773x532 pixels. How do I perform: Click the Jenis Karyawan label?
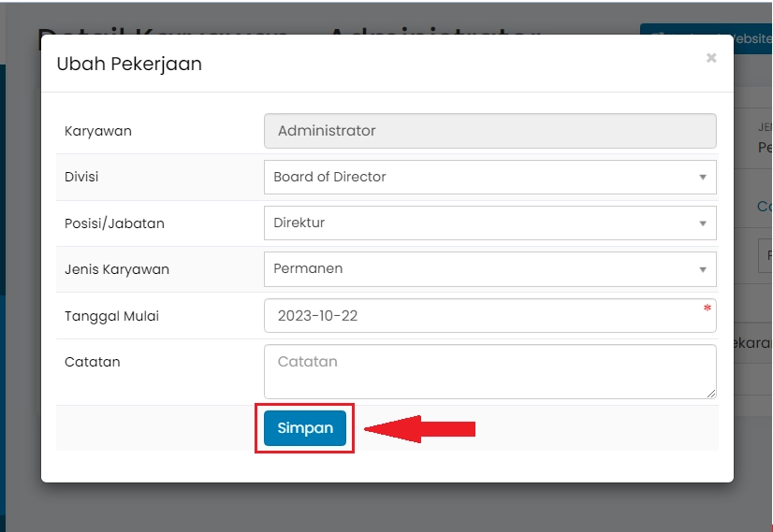coord(116,269)
